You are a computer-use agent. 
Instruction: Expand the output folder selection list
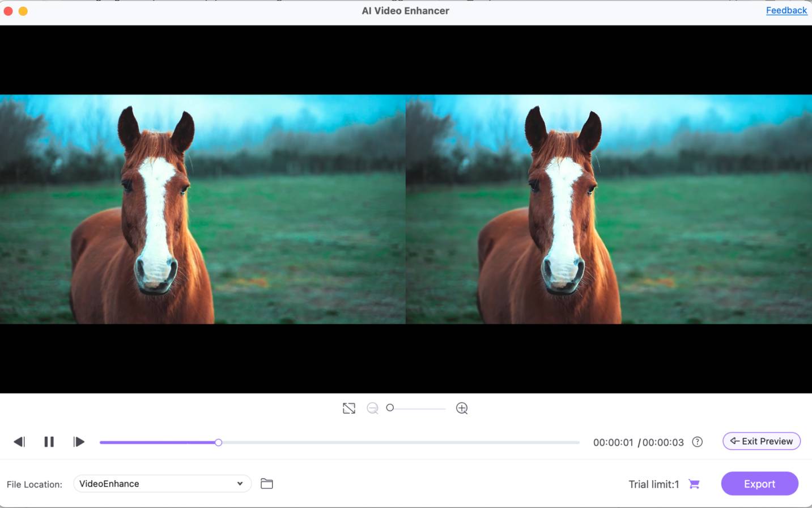point(240,484)
